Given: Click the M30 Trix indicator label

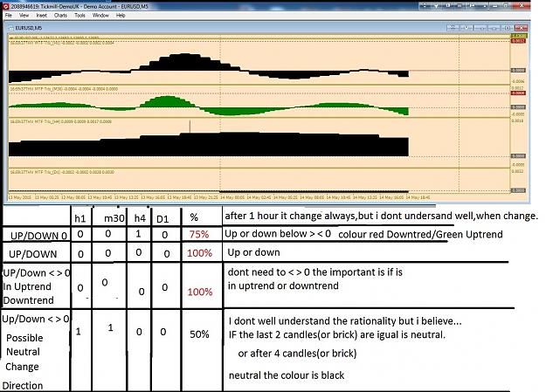Looking at the screenshot, I should (x=64, y=89).
